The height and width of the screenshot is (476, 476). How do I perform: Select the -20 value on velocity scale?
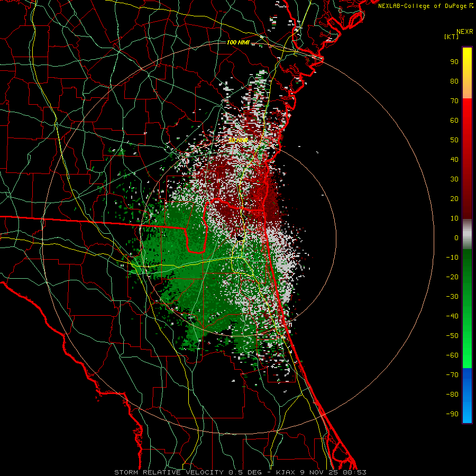(452, 277)
